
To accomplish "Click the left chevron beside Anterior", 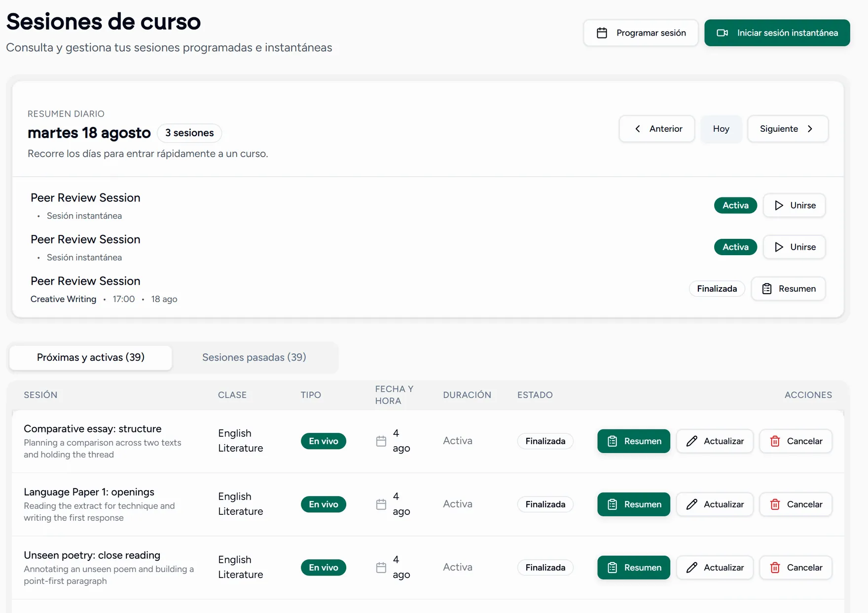I will tap(638, 129).
